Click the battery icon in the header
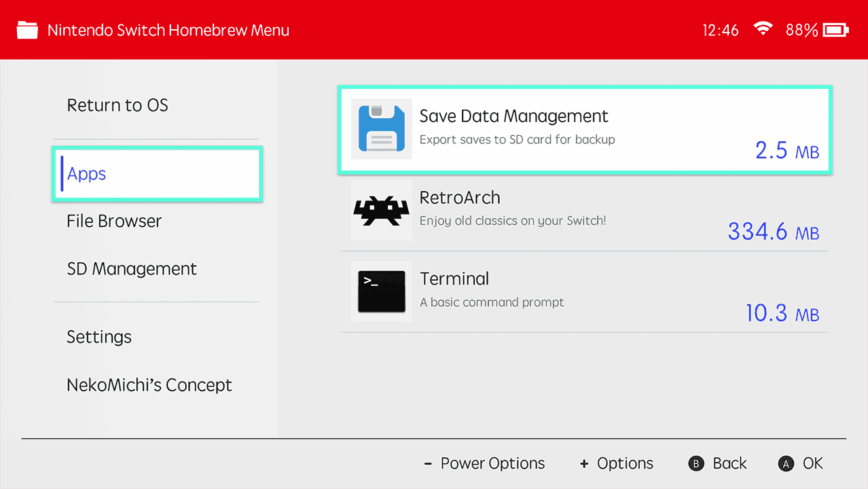Image resolution: width=868 pixels, height=489 pixels. [836, 30]
